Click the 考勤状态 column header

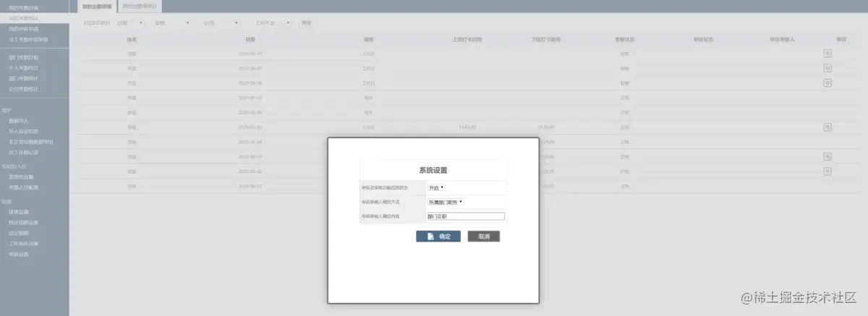click(624, 39)
